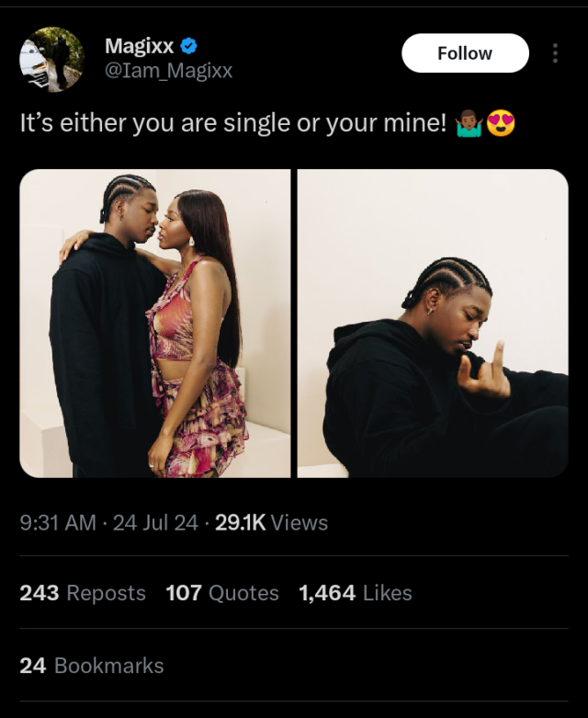
Task: Click the 9:31 AM timestamp
Action: pos(57,522)
